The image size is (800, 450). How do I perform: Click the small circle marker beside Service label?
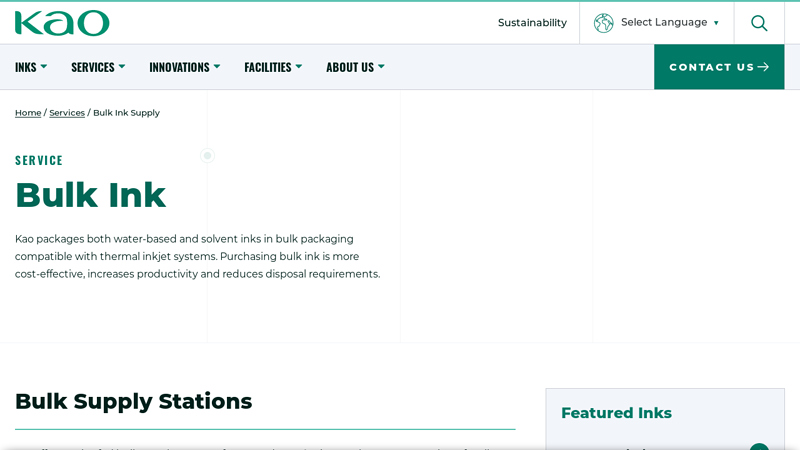click(x=208, y=155)
